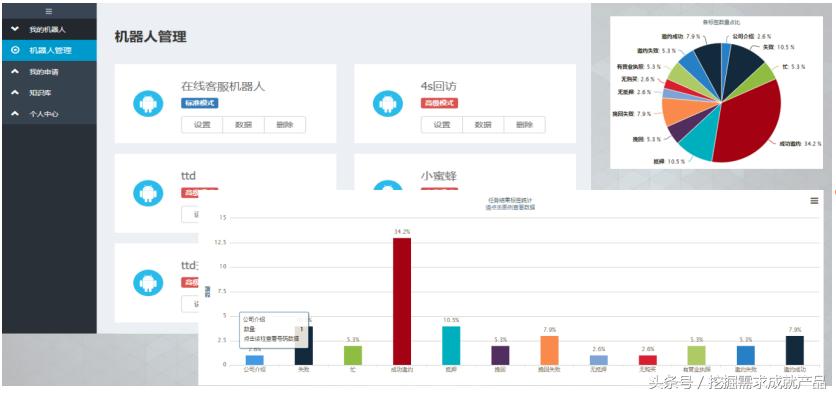Click the orange 7.9% bar
Image resolution: width=836 pixels, height=395 pixels.
[549, 350]
